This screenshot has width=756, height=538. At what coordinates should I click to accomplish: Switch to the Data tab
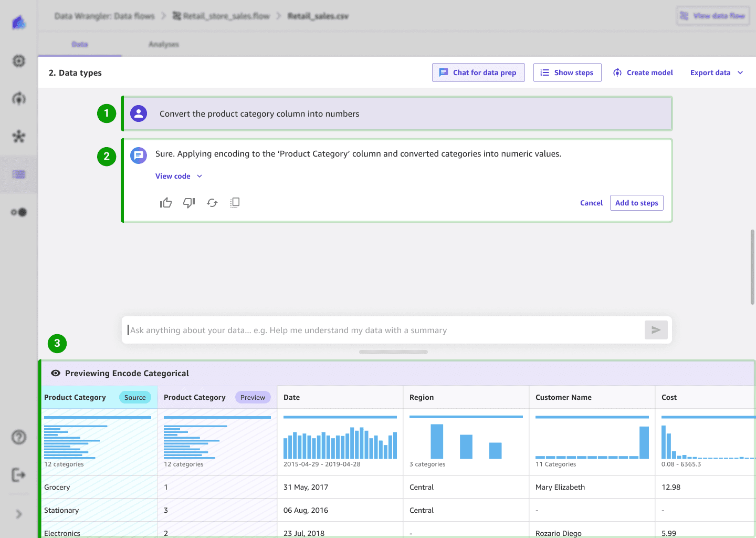[80, 45]
